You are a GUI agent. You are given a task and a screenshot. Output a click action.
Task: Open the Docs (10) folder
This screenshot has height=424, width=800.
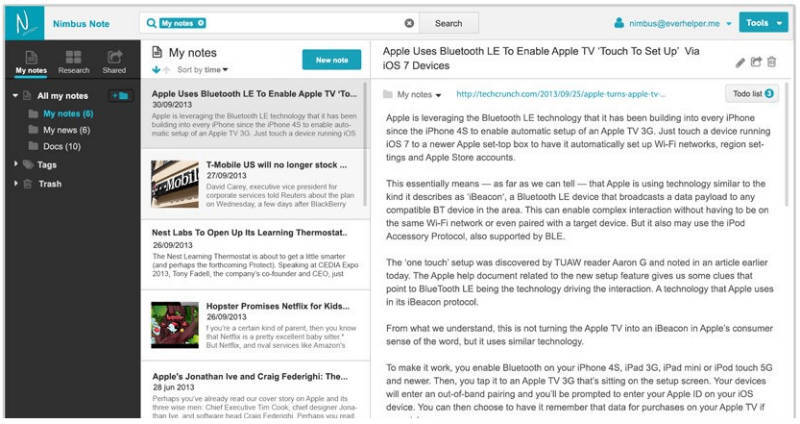pos(62,146)
